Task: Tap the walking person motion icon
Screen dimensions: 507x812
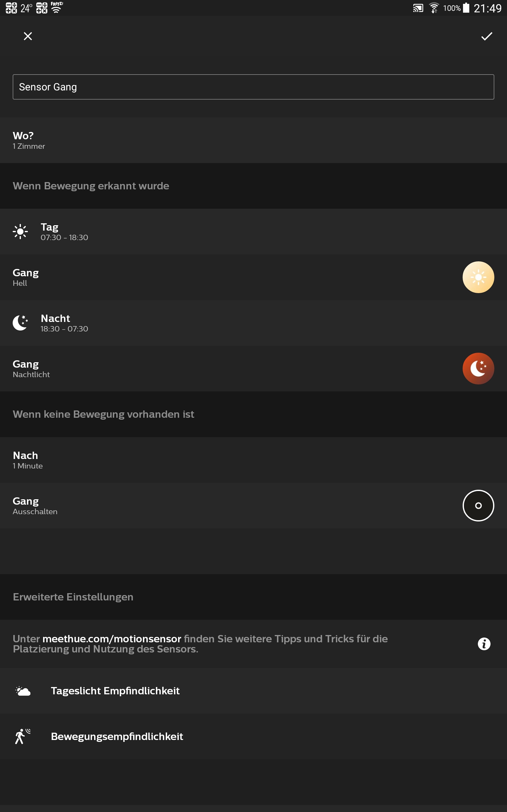Action: pos(22,736)
